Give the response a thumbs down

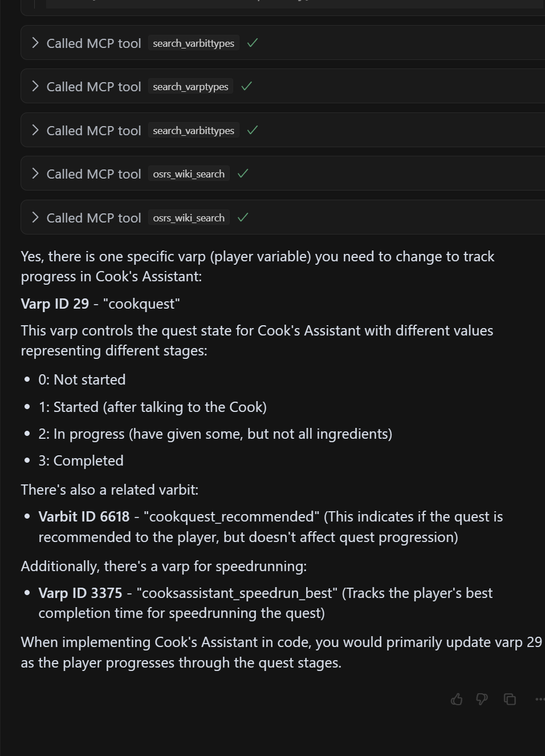pyautogui.click(x=482, y=700)
